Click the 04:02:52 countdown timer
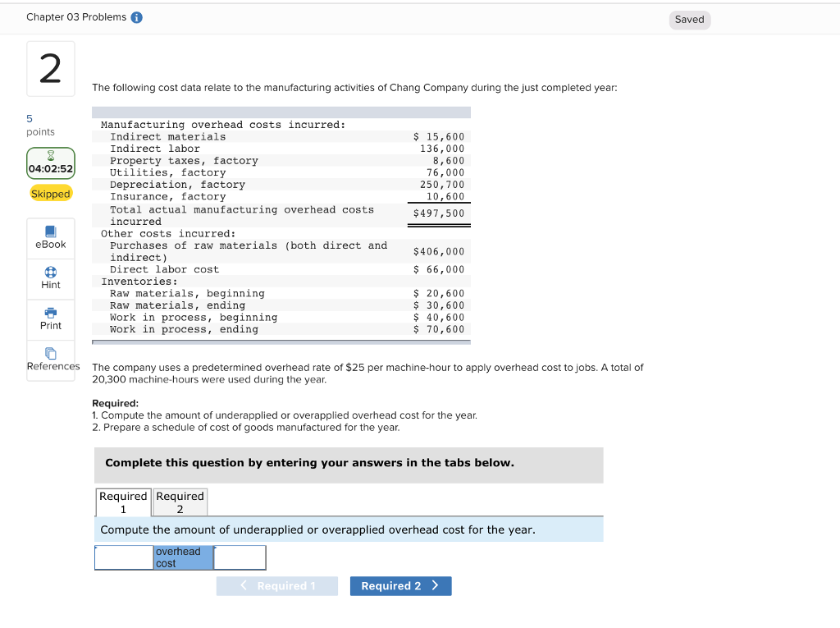This screenshot has height=628, width=840. (x=50, y=168)
